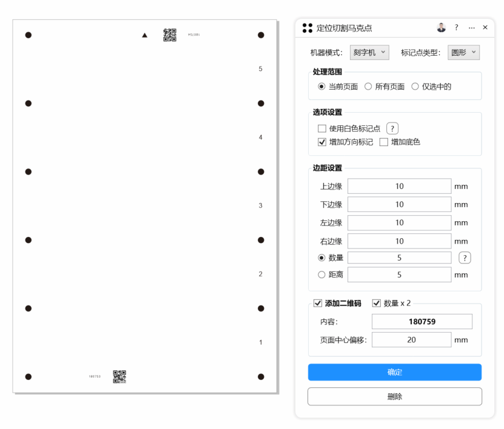This screenshot has width=504, height=429.
Task: Click the user avatar icon in title bar
Action: click(x=441, y=28)
